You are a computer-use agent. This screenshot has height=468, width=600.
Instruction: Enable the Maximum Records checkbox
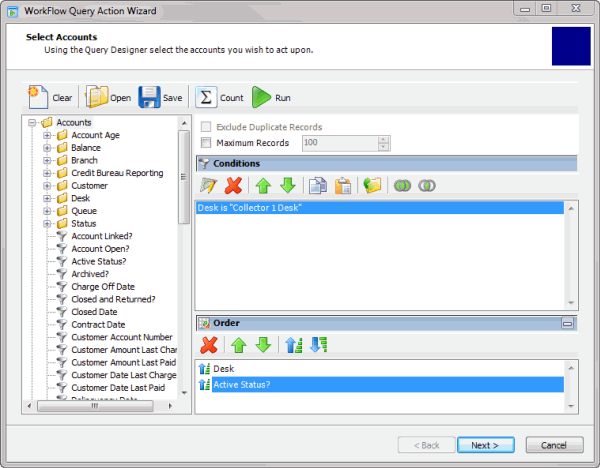click(206, 143)
